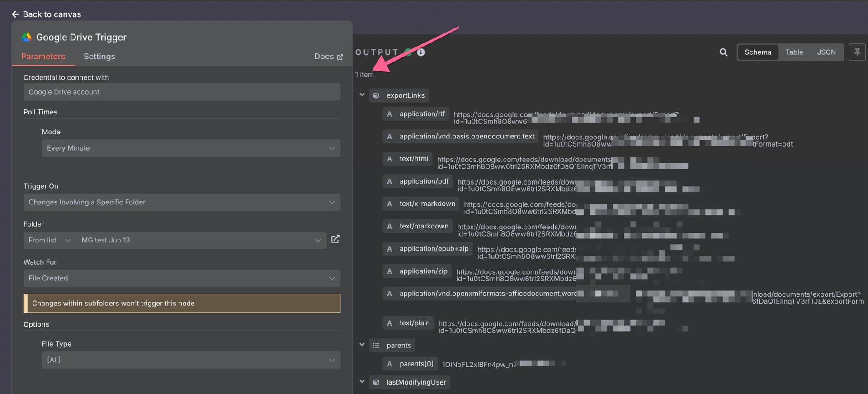Viewport: 868px width, 394px height.
Task: Select the exportLinks schema pill
Action: tap(399, 95)
